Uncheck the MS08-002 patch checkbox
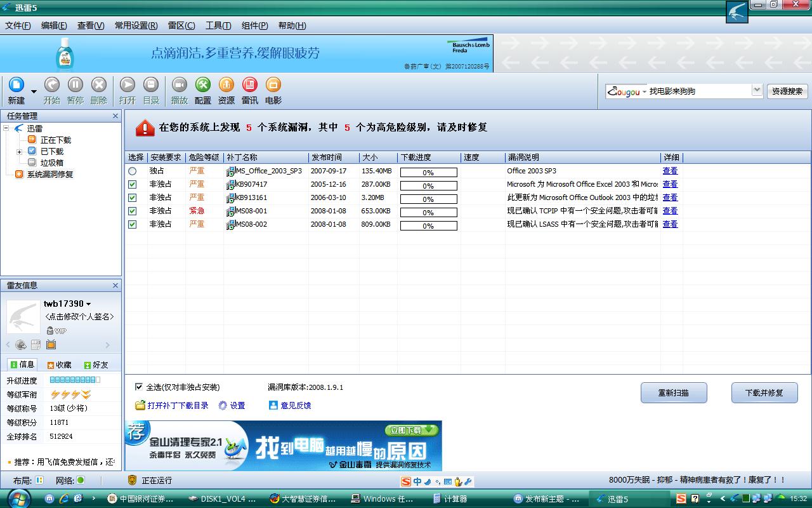This screenshot has width=812, height=508. point(132,224)
